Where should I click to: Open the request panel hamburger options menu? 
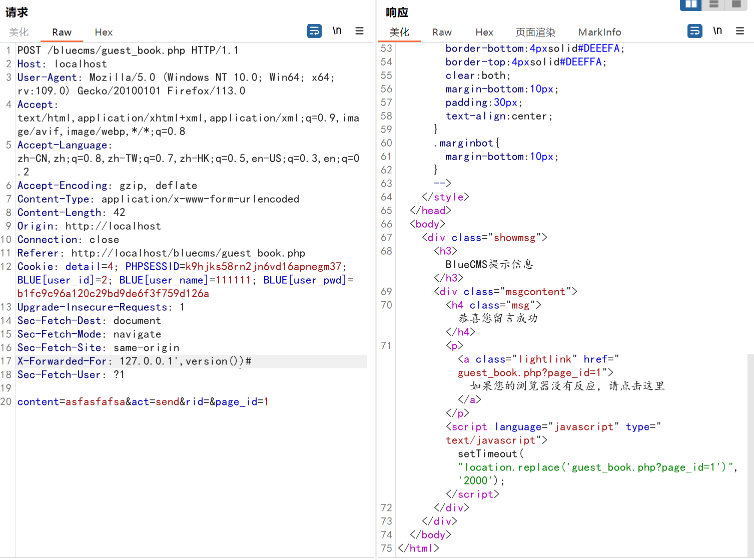[x=359, y=31]
